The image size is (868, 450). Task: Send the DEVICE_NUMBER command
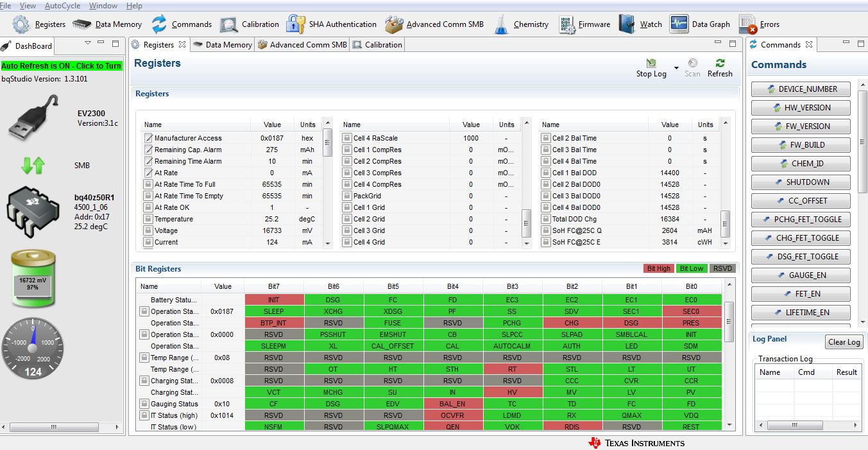coord(801,89)
